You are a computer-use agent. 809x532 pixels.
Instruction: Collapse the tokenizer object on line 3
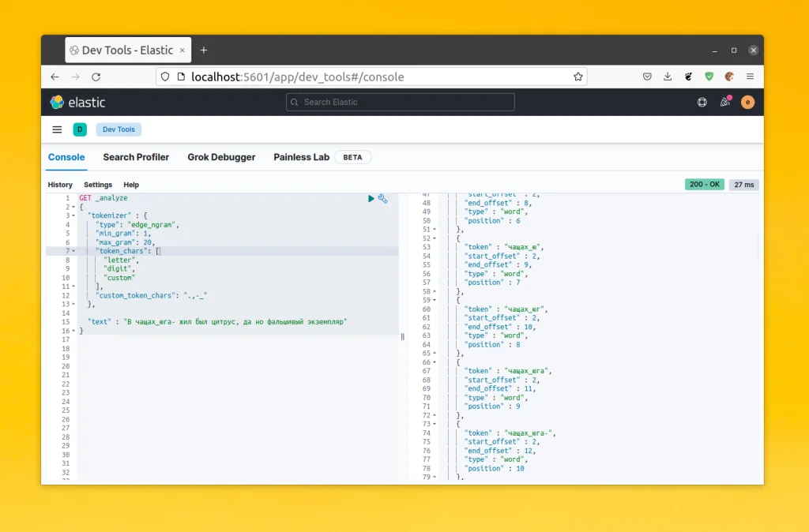(x=75, y=215)
